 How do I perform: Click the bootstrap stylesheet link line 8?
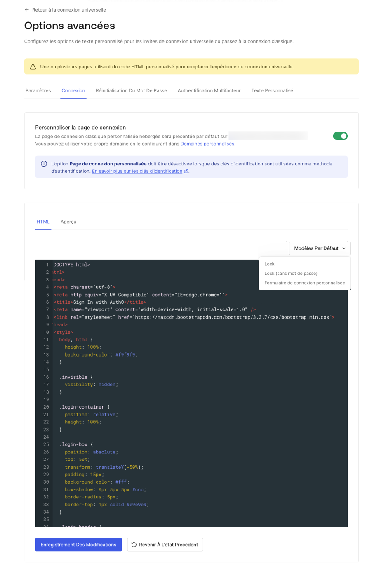click(194, 317)
